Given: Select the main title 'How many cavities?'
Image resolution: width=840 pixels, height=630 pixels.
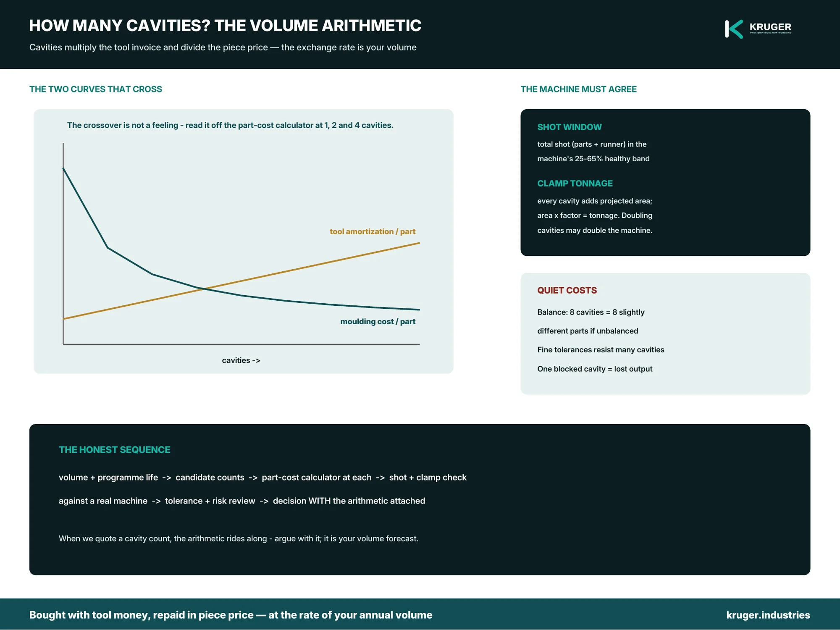Looking at the screenshot, I should click(x=225, y=26).
